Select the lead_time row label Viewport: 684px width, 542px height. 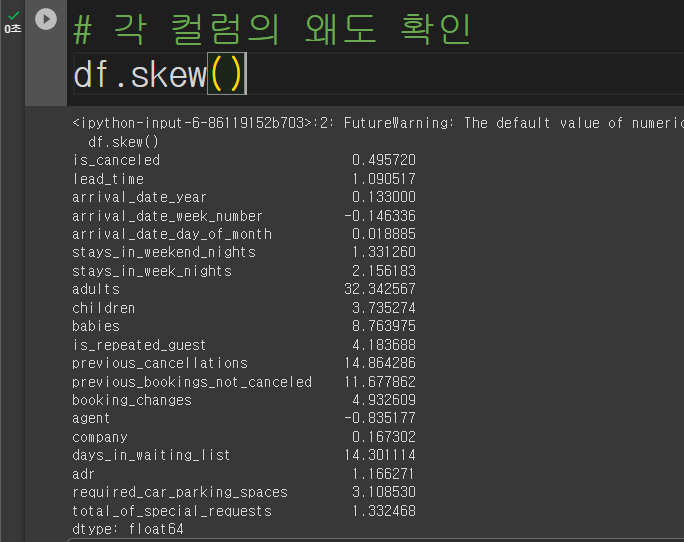pyautogui.click(x=108, y=179)
